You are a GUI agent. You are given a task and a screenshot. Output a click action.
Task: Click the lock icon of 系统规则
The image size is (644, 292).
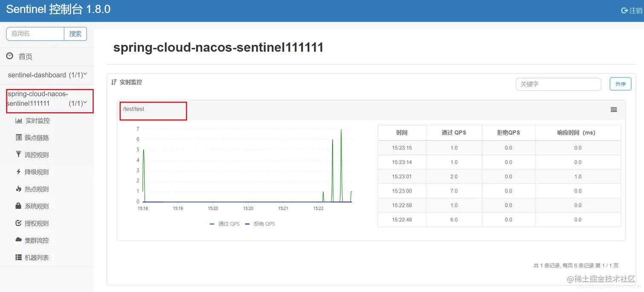pos(18,206)
